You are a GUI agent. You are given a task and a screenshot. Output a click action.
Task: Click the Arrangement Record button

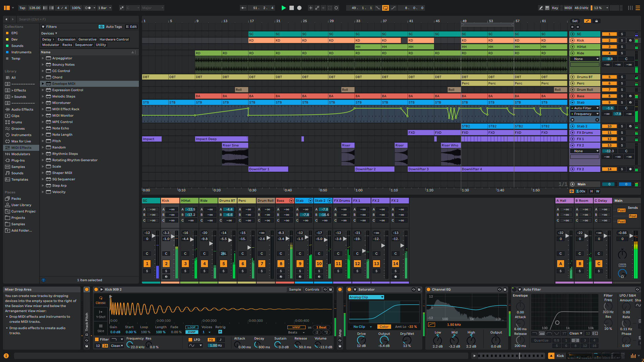click(300, 8)
